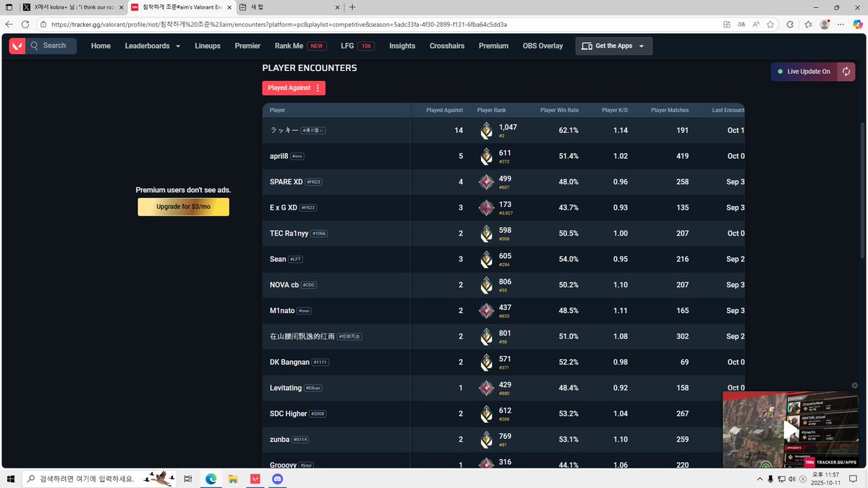Click rank icon in SPARE XD row
Viewport: 868px width, 488px height.
click(487, 182)
